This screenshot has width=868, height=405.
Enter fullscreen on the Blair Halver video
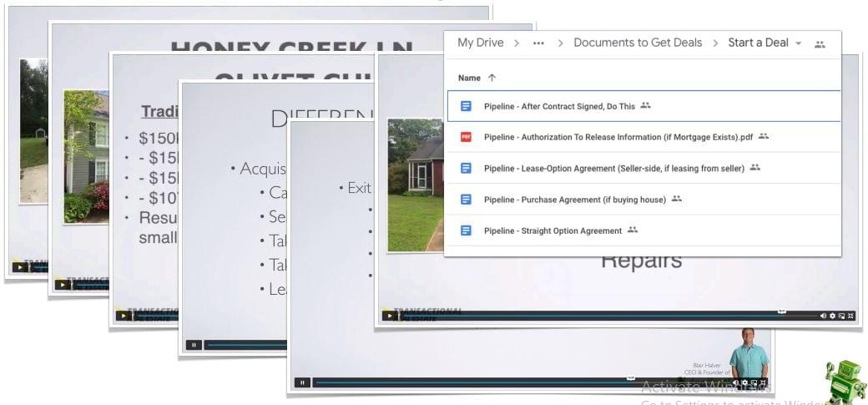click(x=763, y=382)
